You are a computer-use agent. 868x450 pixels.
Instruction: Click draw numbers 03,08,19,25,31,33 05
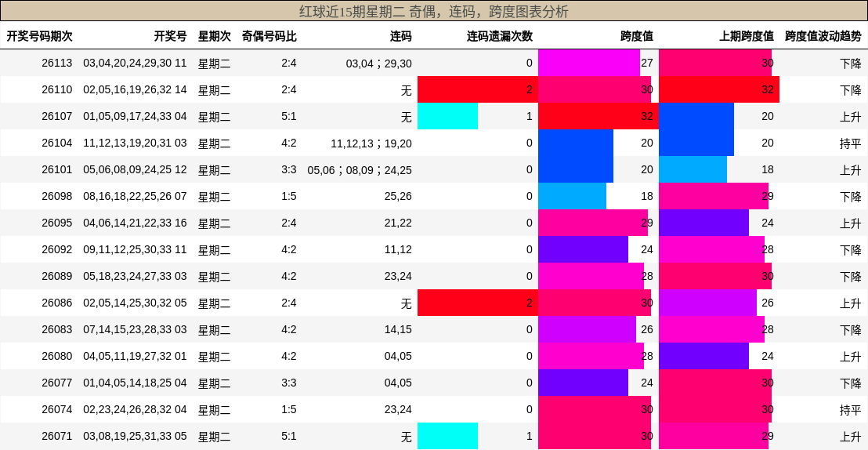point(135,436)
